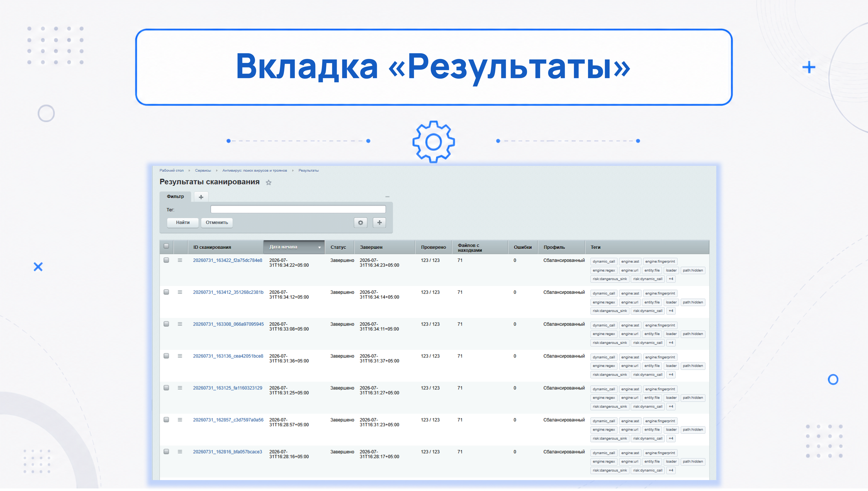868x491 pixels.
Task: Expand +4 tags in row 20260731_163308
Action: 671,343
